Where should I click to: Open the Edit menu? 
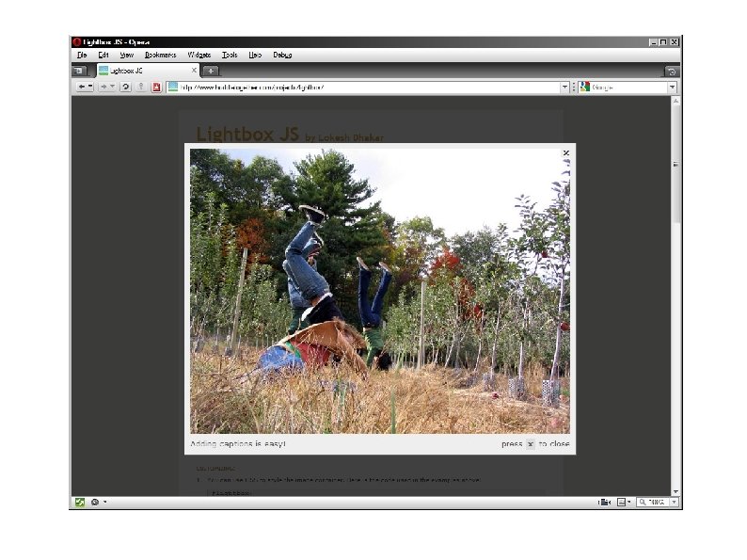pos(103,55)
